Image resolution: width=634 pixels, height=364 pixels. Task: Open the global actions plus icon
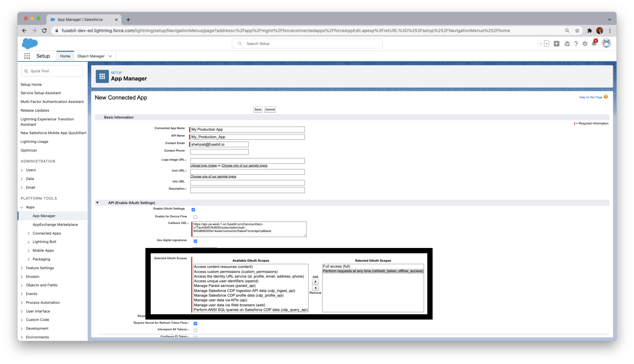click(x=556, y=44)
